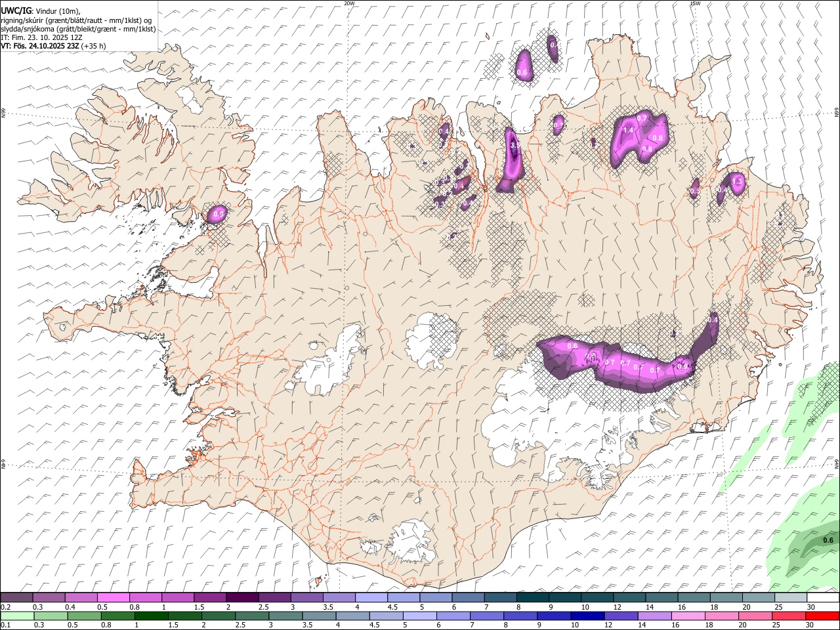Click the '1.5' label in the top legend row
The height and width of the screenshot is (630, 840).
pos(199,607)
